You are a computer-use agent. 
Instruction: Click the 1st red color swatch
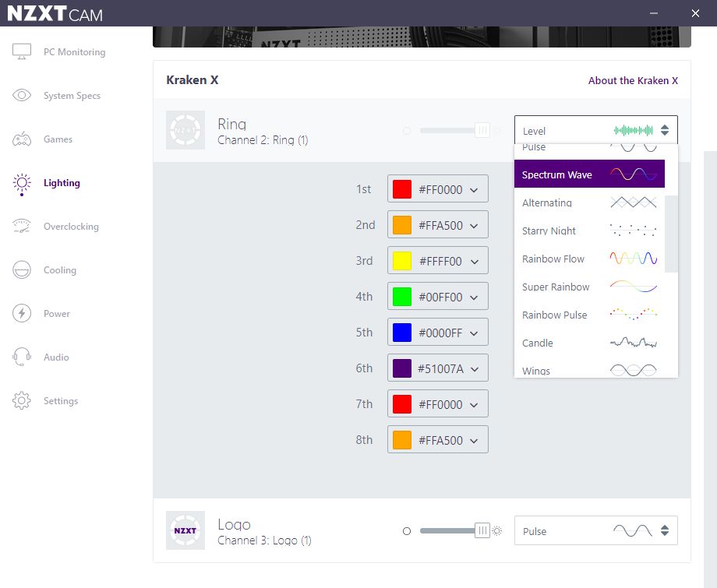click(x=402, y=189)
